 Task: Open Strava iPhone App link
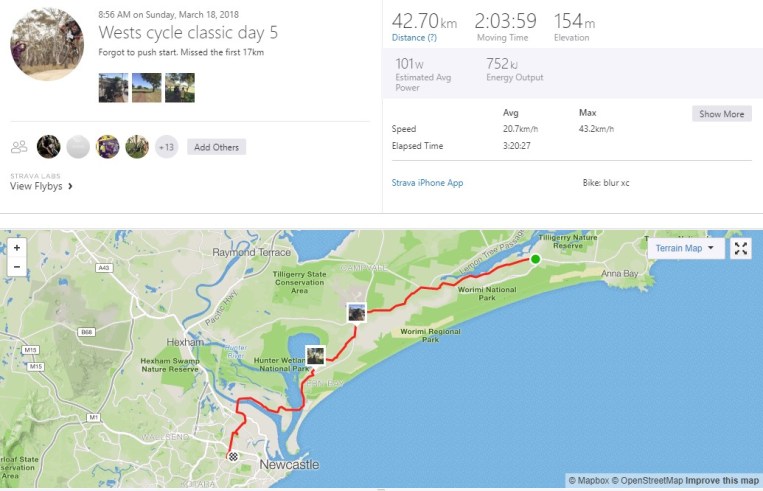click(x=427, y=183)
